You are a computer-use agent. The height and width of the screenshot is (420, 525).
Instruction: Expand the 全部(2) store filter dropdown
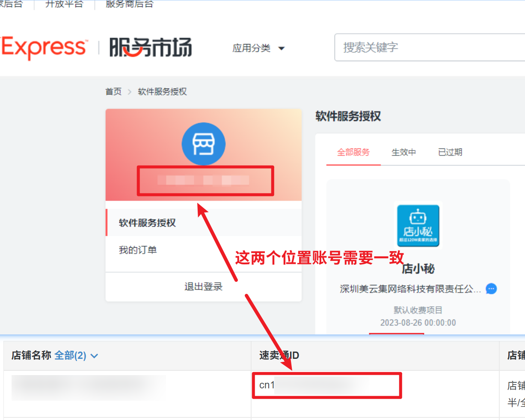(x=77, y=355)
